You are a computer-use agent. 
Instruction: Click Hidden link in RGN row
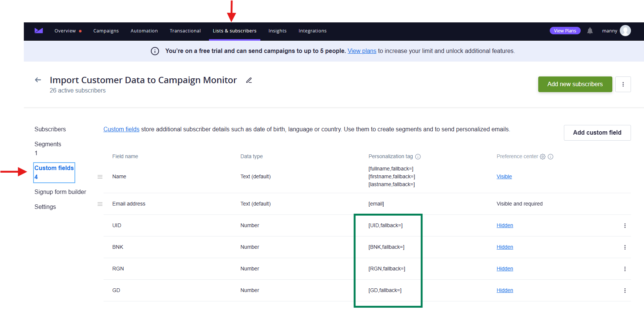pos(505,269)
